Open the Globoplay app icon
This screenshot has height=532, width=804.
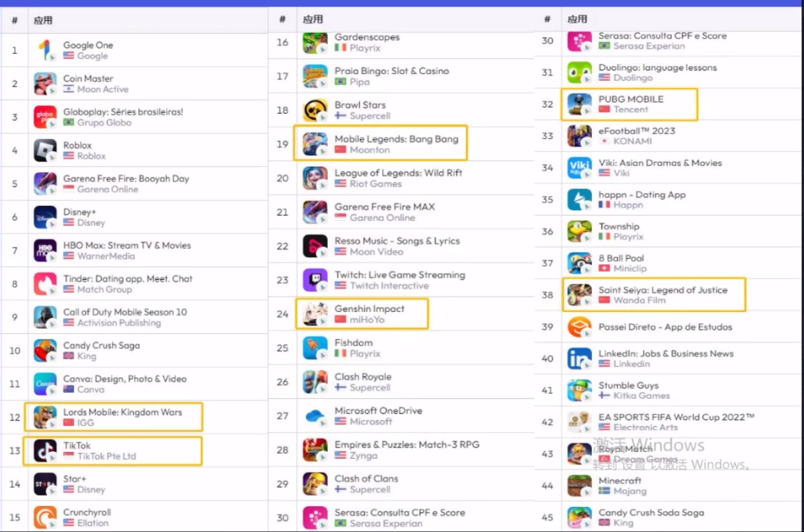pyautogui.click(x=45, y=117)
